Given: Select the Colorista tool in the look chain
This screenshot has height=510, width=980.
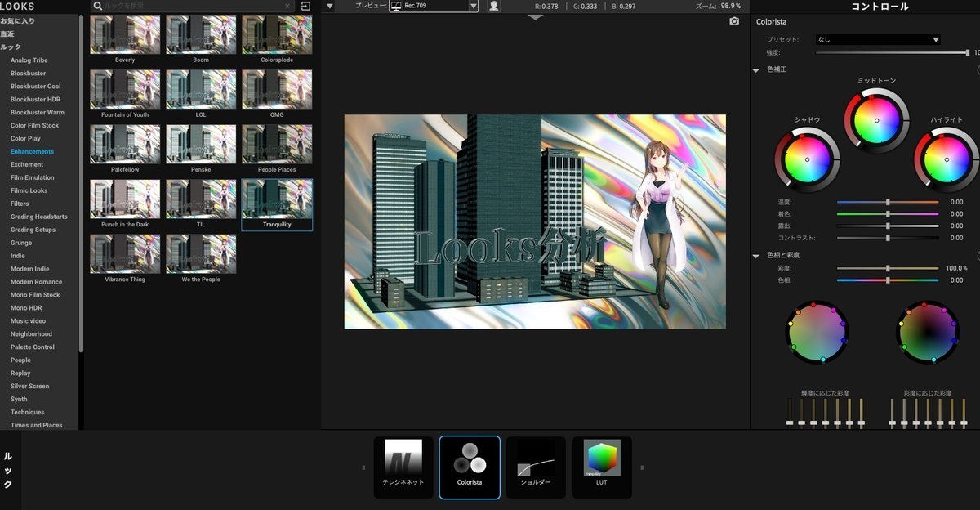Looking at the screenshot, I should [x=470, y=467].
